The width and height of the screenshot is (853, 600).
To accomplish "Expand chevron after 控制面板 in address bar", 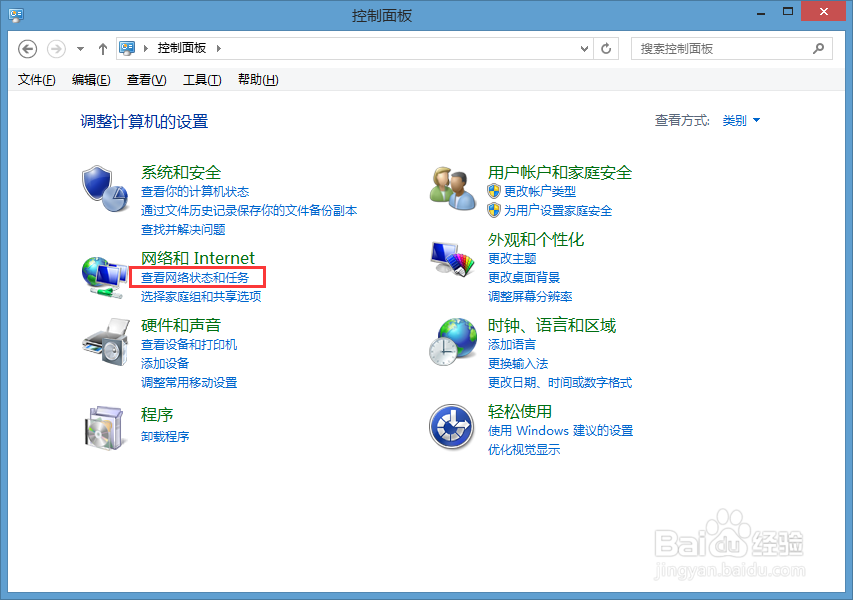I will coord(219,48).
